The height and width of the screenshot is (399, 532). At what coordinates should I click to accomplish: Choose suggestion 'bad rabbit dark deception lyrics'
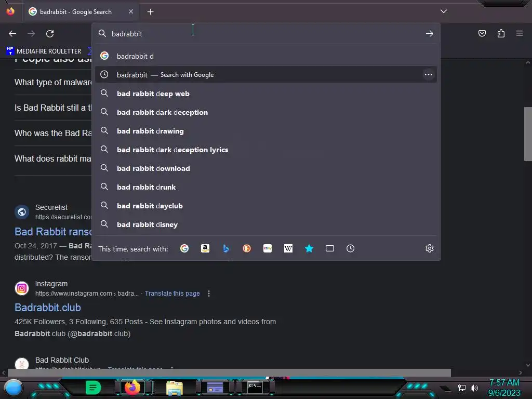click(266, 150)
